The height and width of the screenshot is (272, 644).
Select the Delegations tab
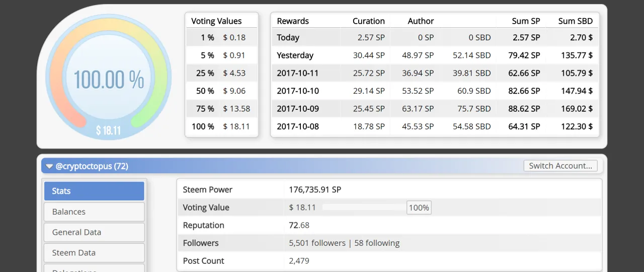point(94,268)
